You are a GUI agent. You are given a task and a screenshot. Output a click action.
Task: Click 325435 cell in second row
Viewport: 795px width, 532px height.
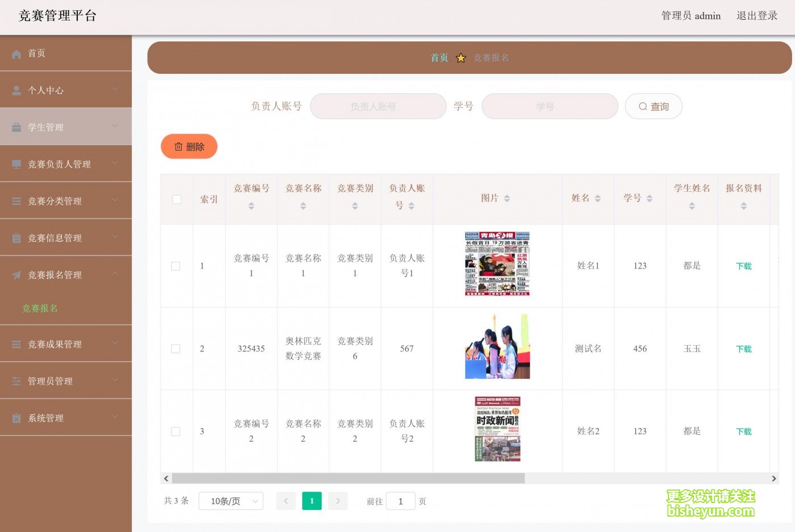coord(251,349)
